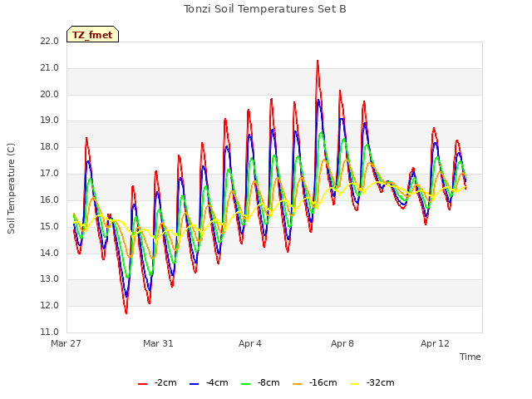Click the 14.0 y-axis tick label
This screenshot has width=532, height=399.
pos(50,253)
